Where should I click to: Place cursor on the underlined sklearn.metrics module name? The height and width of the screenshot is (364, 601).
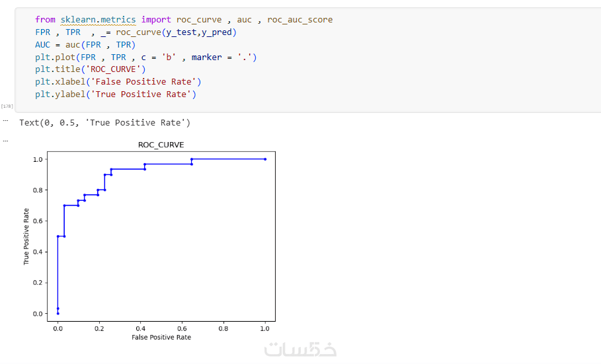(98, 20)
